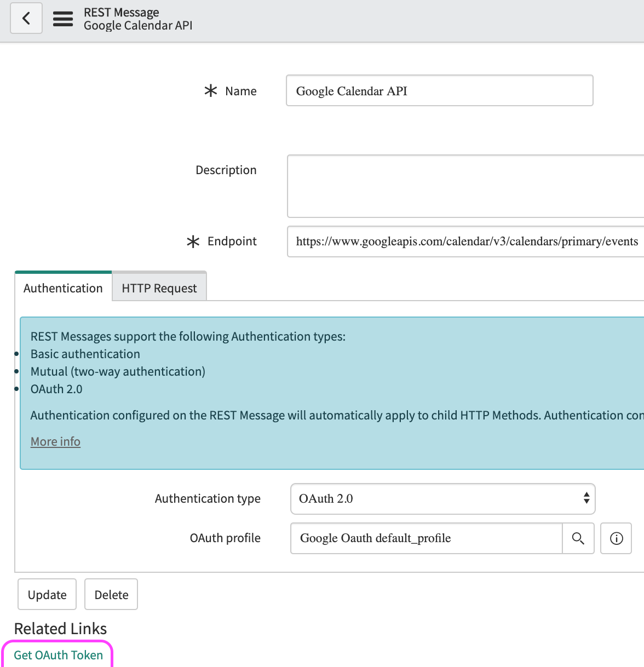Follow the More info link
The height and width of the screenshot is (667, 644).
(x=55, y=441)
